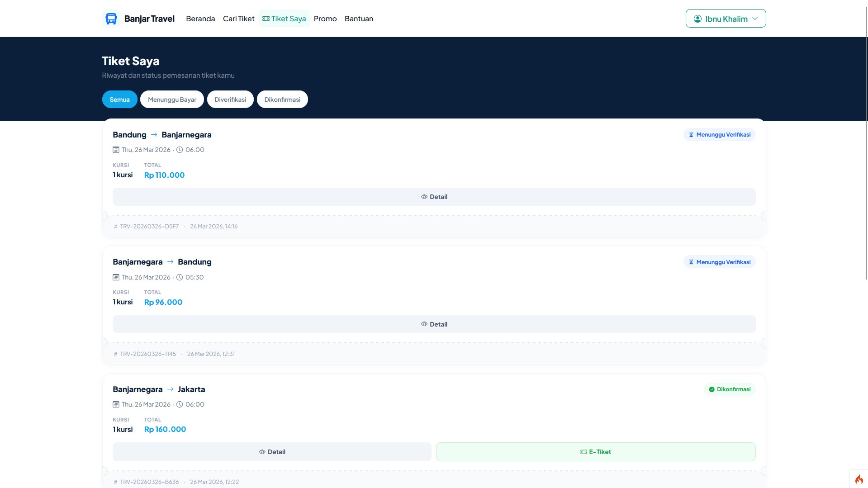Click the ticket icon in Tiket Saya tab
The image size is (868, 488).
[x=266, y=19]
